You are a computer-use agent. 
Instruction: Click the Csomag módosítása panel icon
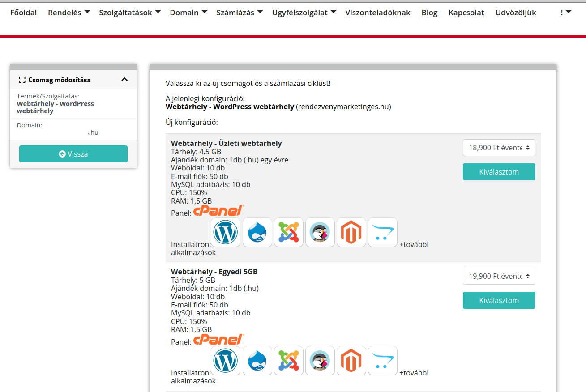click(22, 80)
